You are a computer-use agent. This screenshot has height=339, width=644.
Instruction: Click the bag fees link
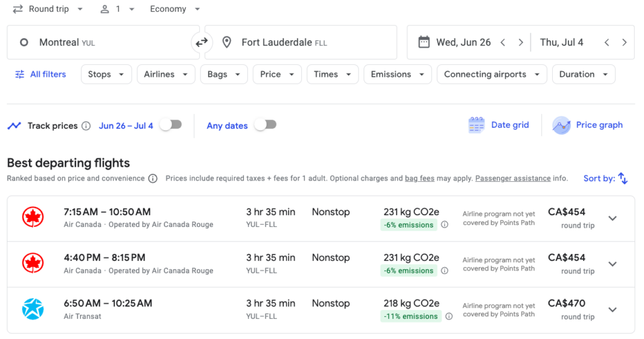[419, 179]
